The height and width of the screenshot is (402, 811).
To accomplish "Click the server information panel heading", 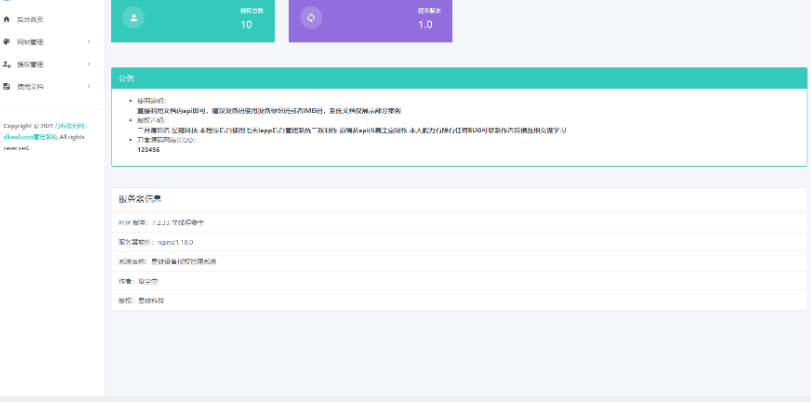I will tap(140, 199).
